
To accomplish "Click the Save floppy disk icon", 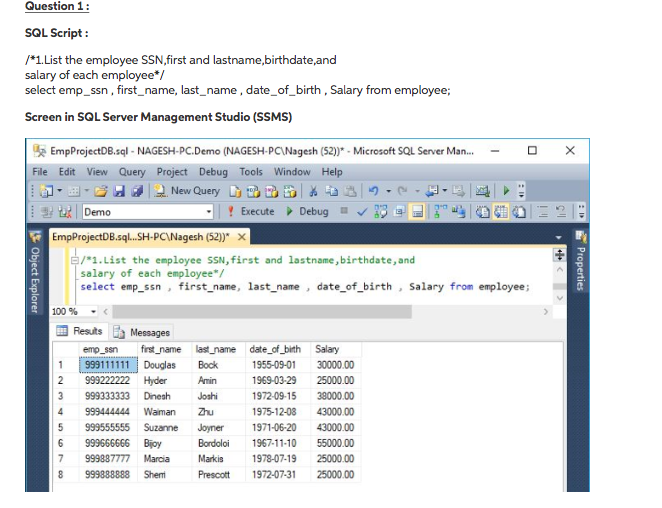I will [x=119, y=191].
